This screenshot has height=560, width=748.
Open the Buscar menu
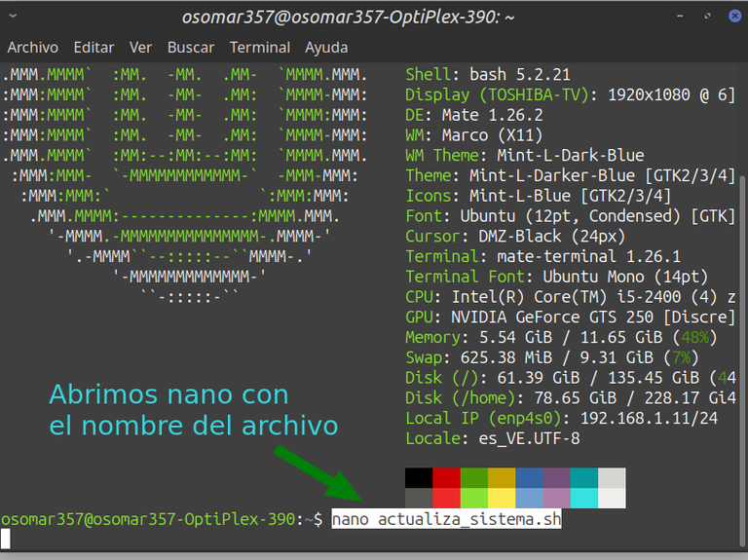pyautogui.click(x=191, y=48)
